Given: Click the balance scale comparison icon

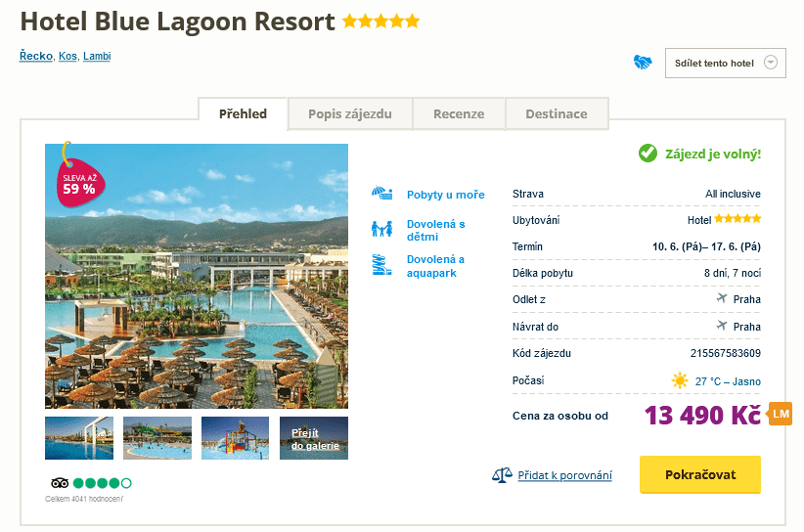Looking at the screenshot, I should (502, 475).
